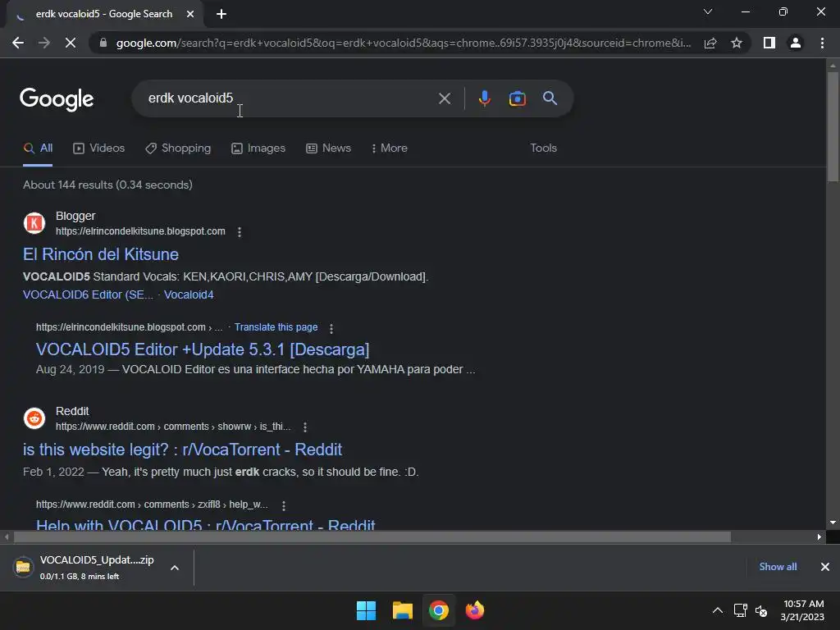Click the Blogger site favicon
Viewport: 840px width, 630px height.
34,223
